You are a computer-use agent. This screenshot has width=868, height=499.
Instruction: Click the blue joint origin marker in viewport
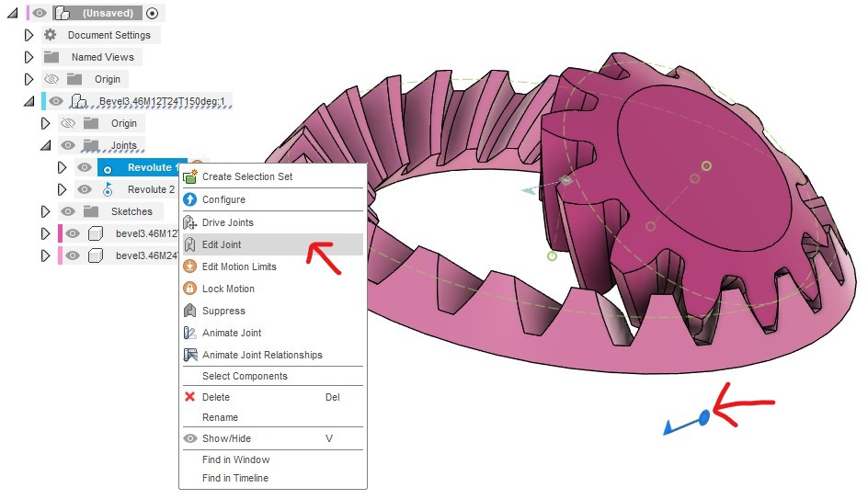(704, 417)
